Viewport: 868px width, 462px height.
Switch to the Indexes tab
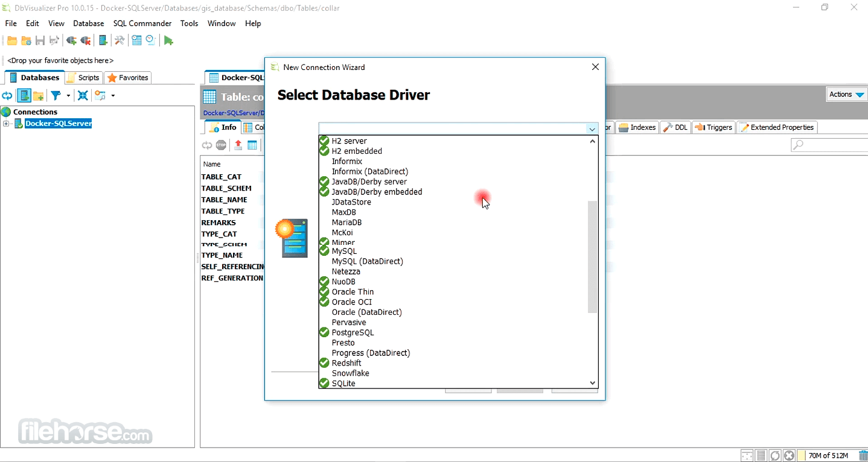[637, 127]
